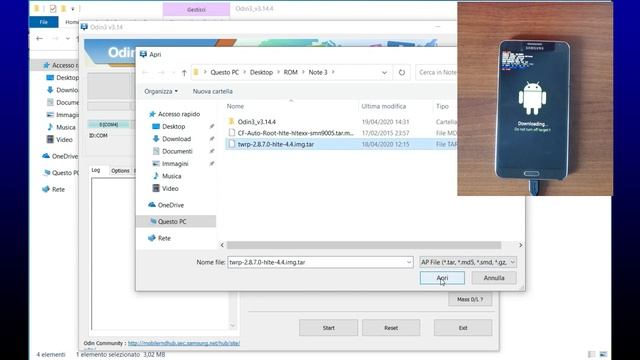The width and height of the screenshot is (640, 360).
Task: Click properties checkmark icon in Explorer titlebar
Action: (x=53, y=8)
